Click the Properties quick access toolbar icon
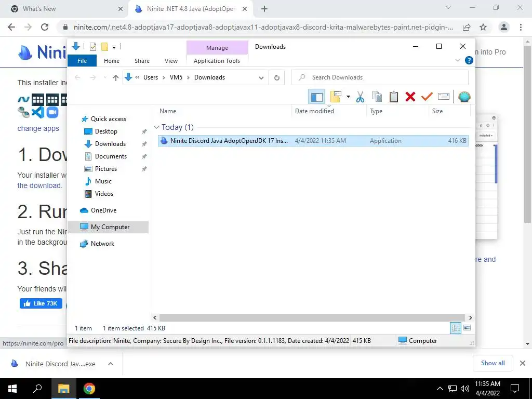This screenshot has width=532, height=399. pyautogui.click(x=92, y=47)
